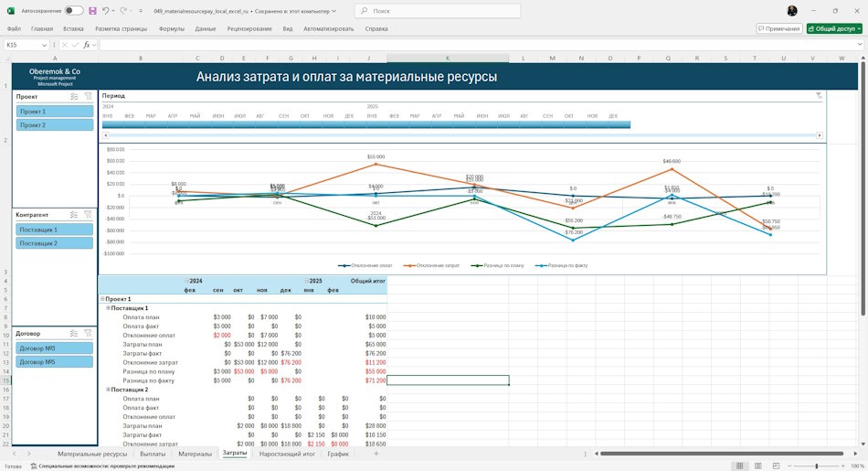Click zoom-out minus in status bar
This screenshot has width=868, height=471.
(789, 466)
